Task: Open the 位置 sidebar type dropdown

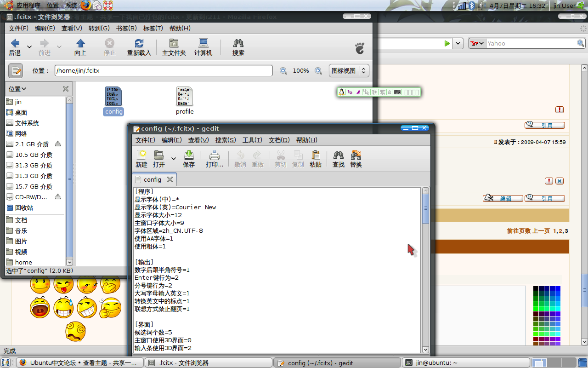Action: tap(17, 89)
